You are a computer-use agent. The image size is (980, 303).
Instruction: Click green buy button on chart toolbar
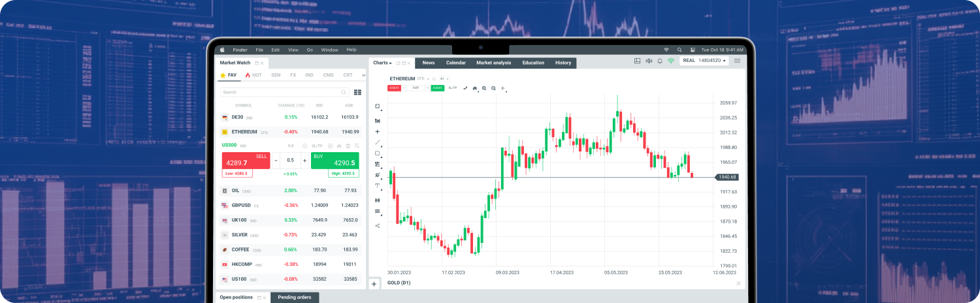(x=438, y=88)
